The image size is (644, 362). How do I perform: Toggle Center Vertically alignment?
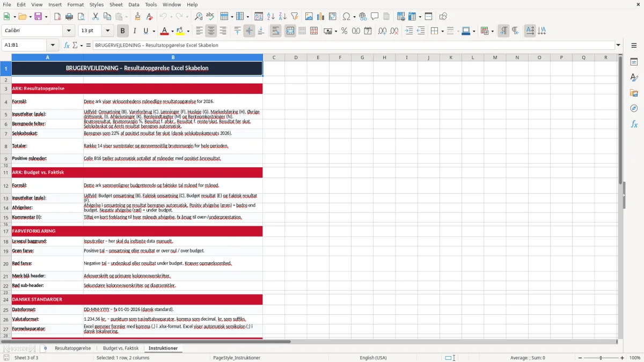click(x=249, y=31)
